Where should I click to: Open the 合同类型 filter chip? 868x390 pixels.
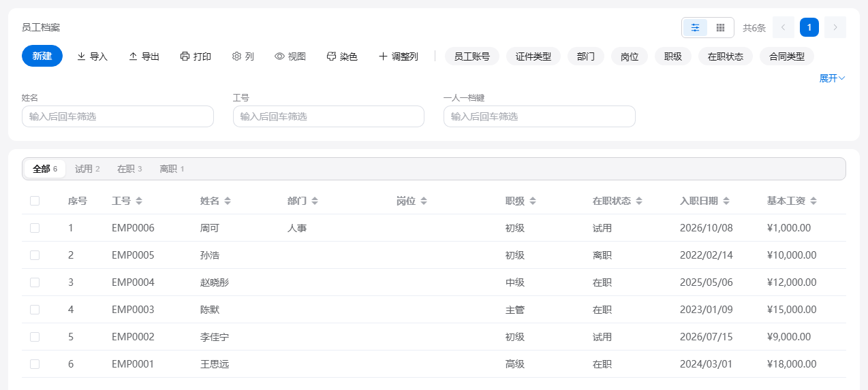tap(787, 56)
